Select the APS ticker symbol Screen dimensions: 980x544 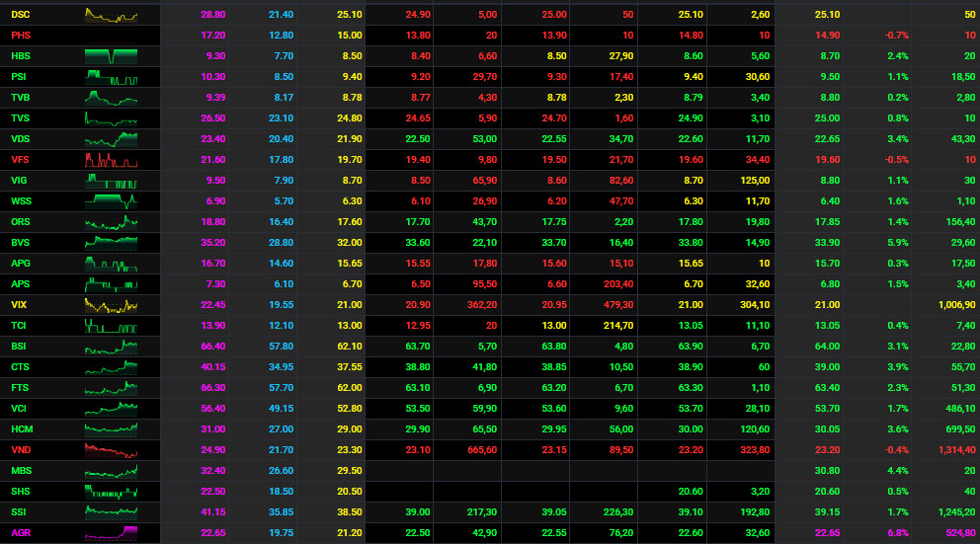[20, 284]
